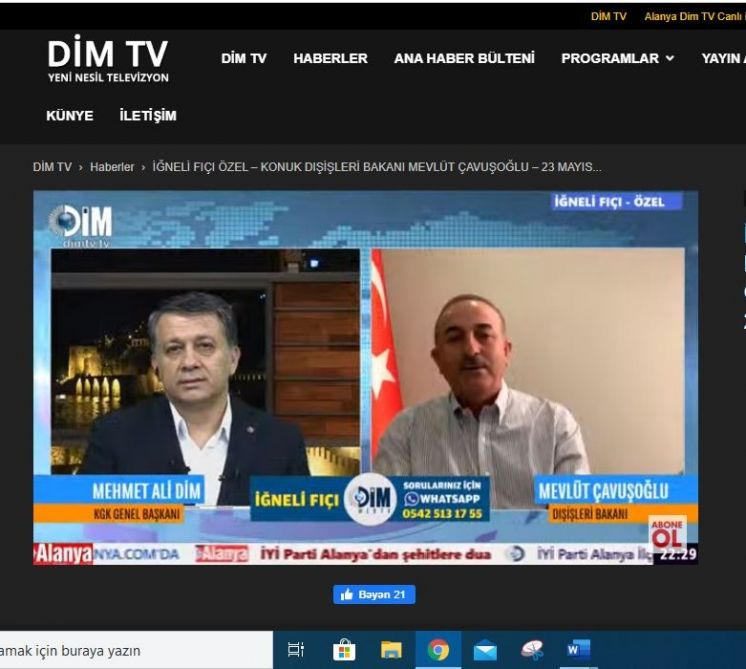Open the HABERLER menu item
Image resolution: width=746 pixels, height=669 pixels.
pos(330,58)
